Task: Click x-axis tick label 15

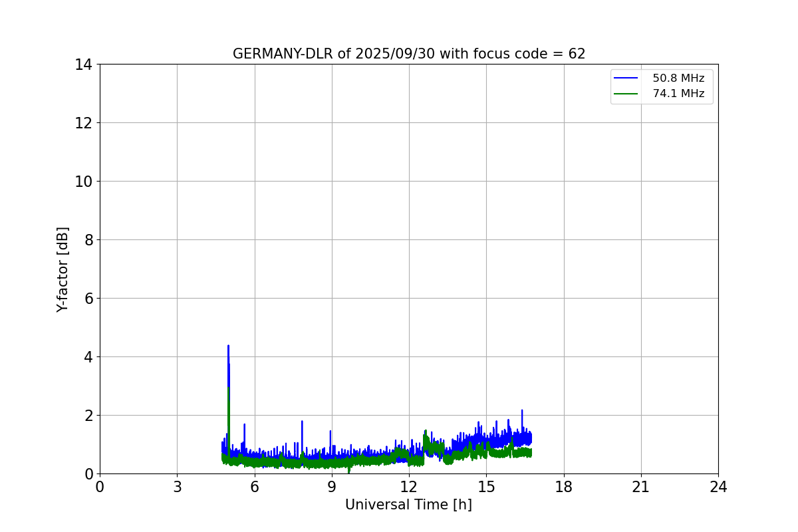Action: 486,487
